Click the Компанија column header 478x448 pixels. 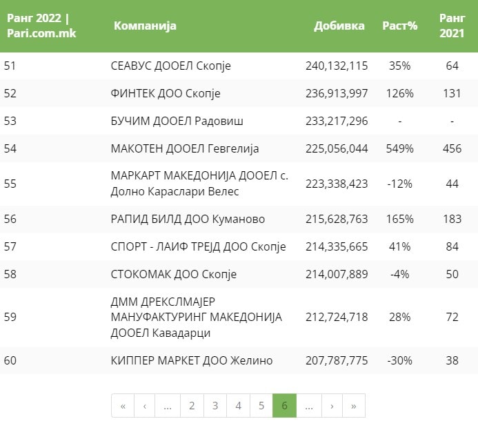[145, 26]
